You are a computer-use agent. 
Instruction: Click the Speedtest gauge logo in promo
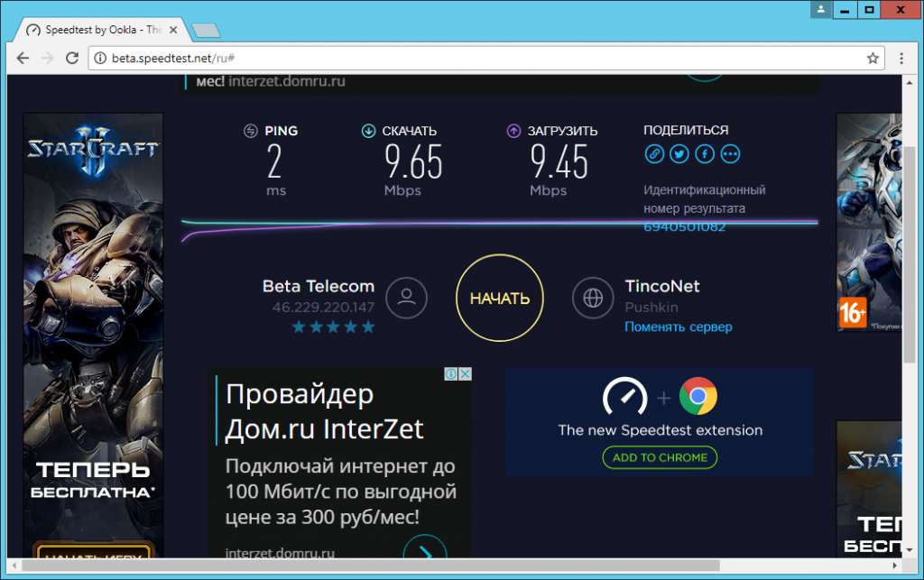click(624, 396)
